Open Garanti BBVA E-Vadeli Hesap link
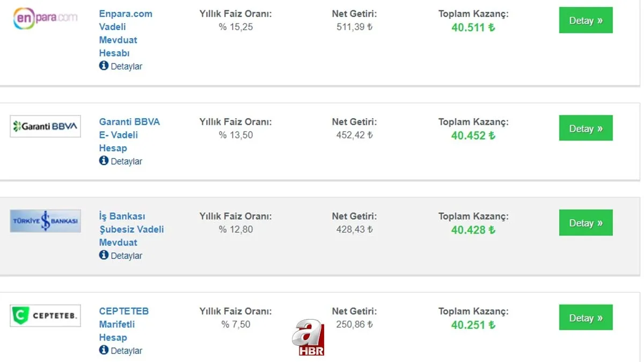 129,135
